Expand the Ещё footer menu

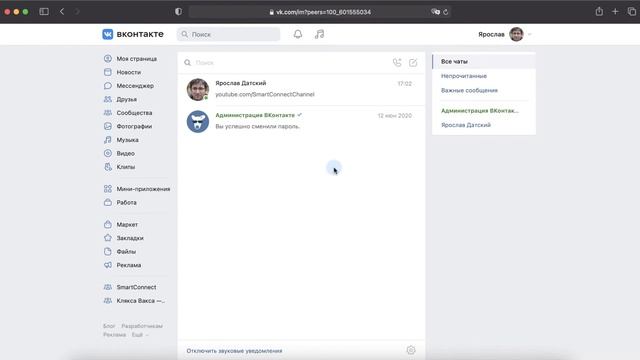[140, 335]
